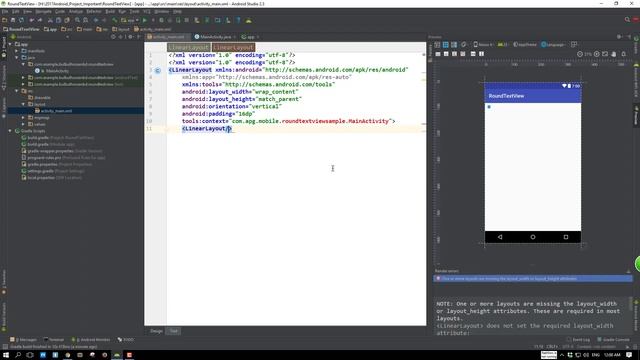Select settings.gradle file
640x360 pixels.
52,171
